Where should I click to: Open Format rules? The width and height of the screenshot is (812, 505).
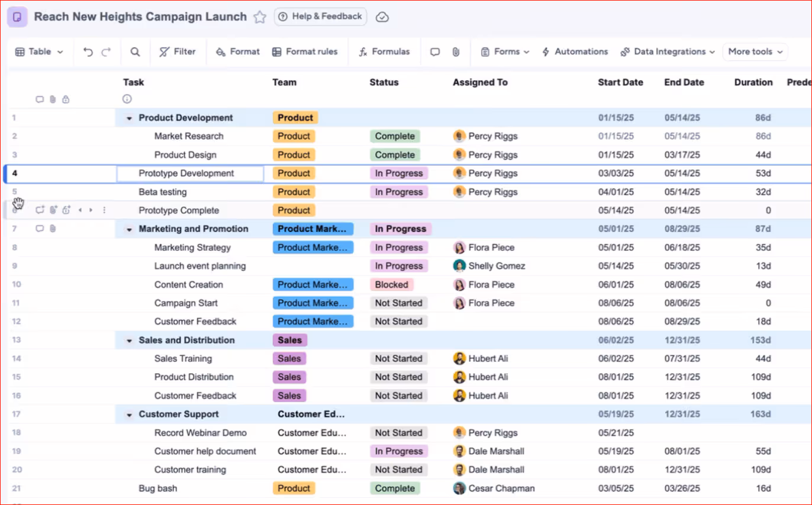tap(305, 51)
